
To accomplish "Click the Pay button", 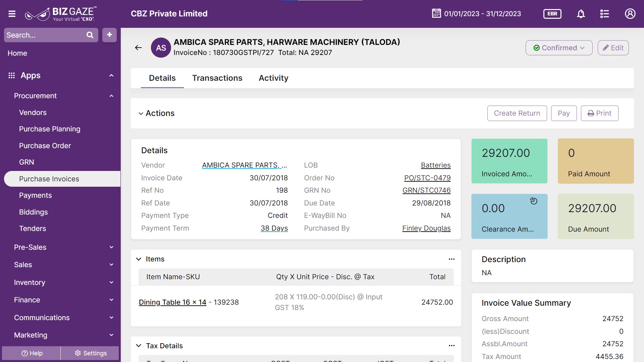I will click(563, 113).
